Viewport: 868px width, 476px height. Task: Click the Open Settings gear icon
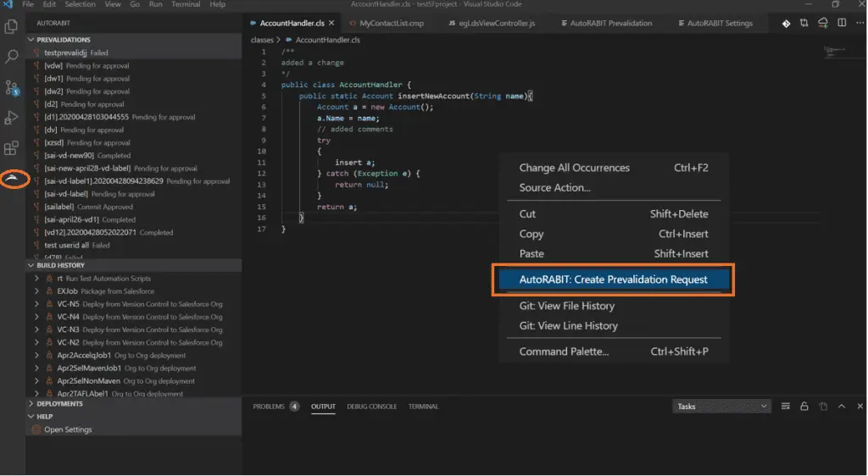click(x=36, y=429)
